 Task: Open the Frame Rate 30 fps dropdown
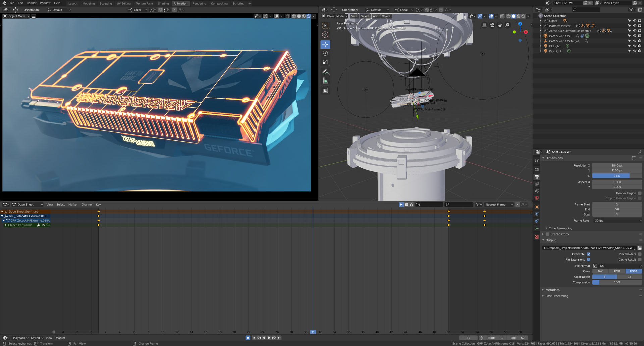[x=617, y=221]
